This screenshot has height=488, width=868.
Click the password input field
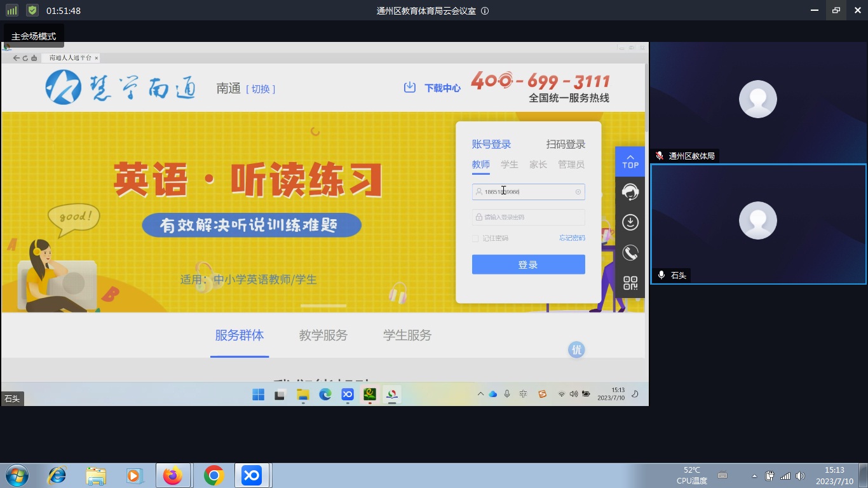point(528,217)
